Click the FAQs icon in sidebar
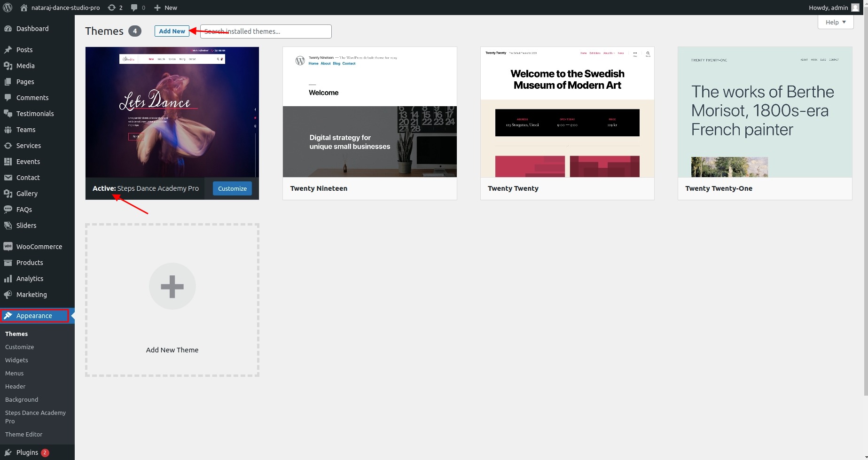 pyautogui.click(x=8, y=210)
